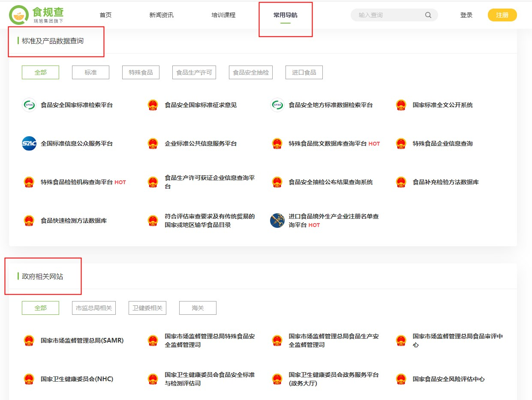Click emblem icon beside 国家市场监督管理总局(SAMR)
Viewport: 532px width, 400px height.
tap(29, 340)
